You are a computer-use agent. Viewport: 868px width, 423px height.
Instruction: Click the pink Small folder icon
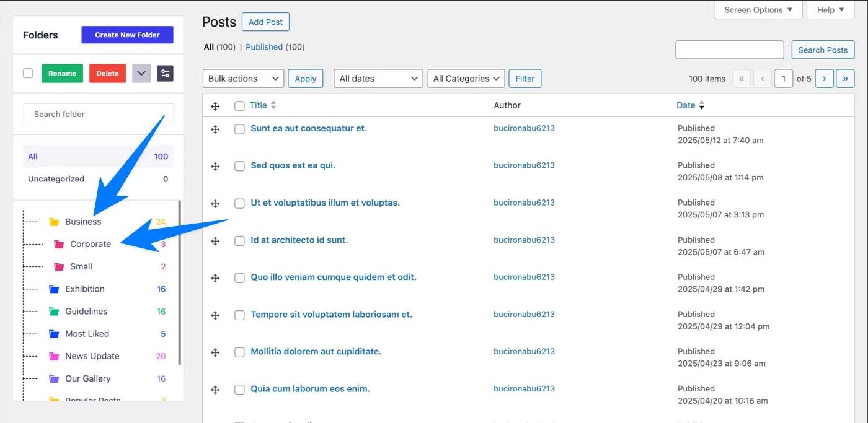(x=59, y=266)
